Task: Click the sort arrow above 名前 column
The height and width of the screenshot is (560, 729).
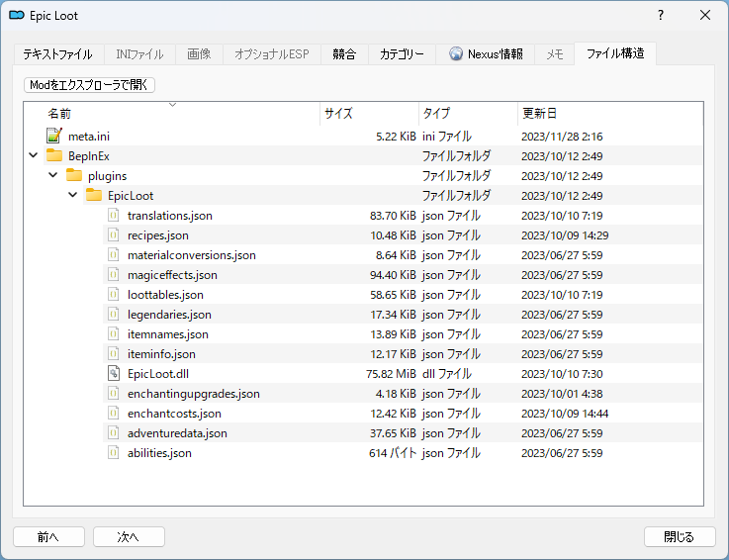Action: click(172, 105)
